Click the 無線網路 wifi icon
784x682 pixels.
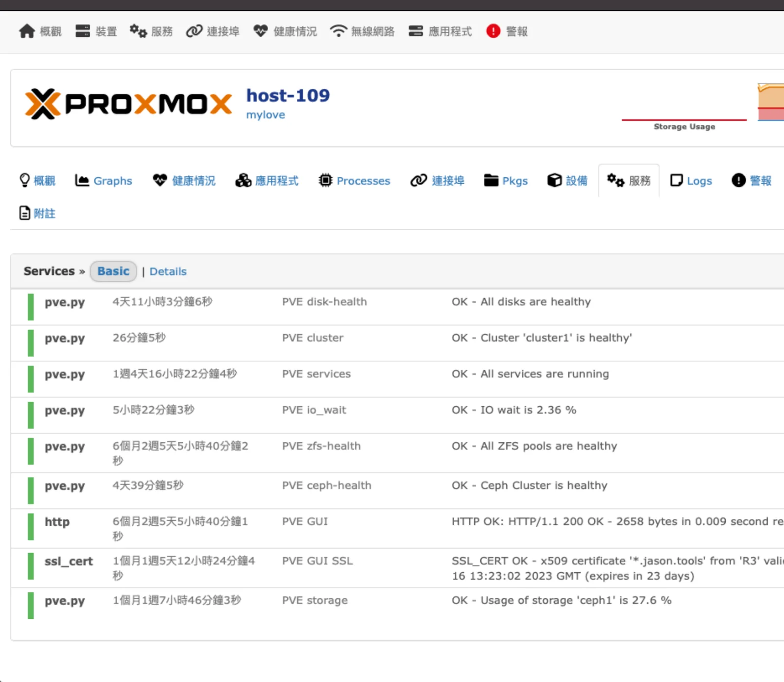point(338,31)
